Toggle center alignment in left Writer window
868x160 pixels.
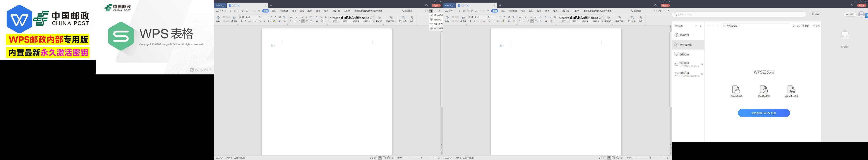[x=295, y=21]
